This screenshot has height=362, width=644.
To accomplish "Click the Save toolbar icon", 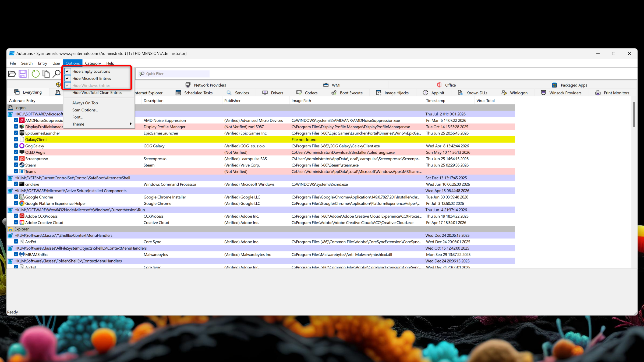I will pos(23,74).
